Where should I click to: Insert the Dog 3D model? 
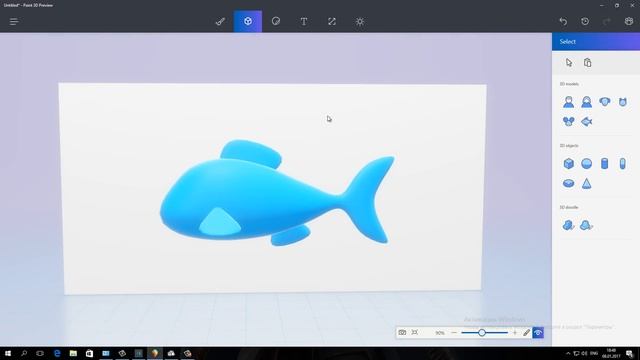604,102
